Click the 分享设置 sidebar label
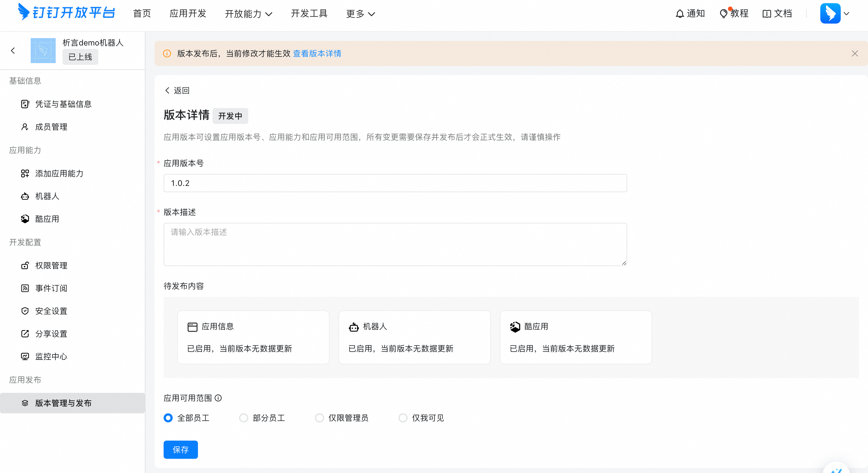This screenshot has width=868, height=473. pos(51,334)
